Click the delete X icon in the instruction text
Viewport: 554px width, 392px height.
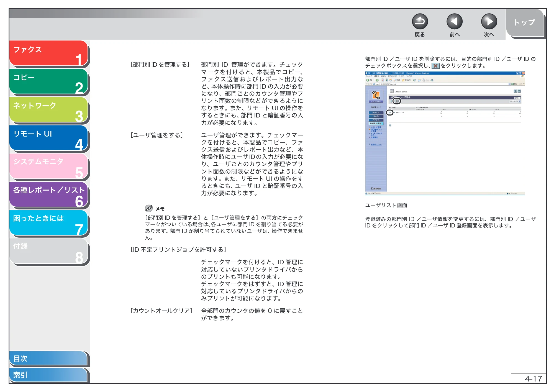click(x=435, y=66)
